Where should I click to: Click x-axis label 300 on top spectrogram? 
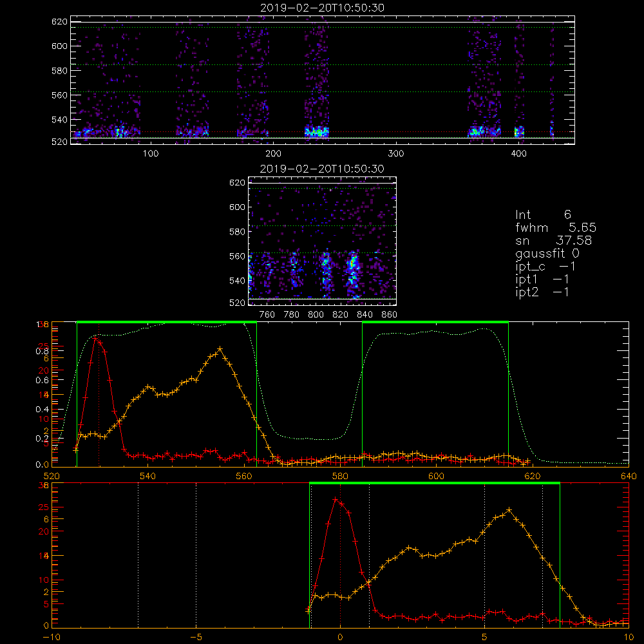pos(396,154)
